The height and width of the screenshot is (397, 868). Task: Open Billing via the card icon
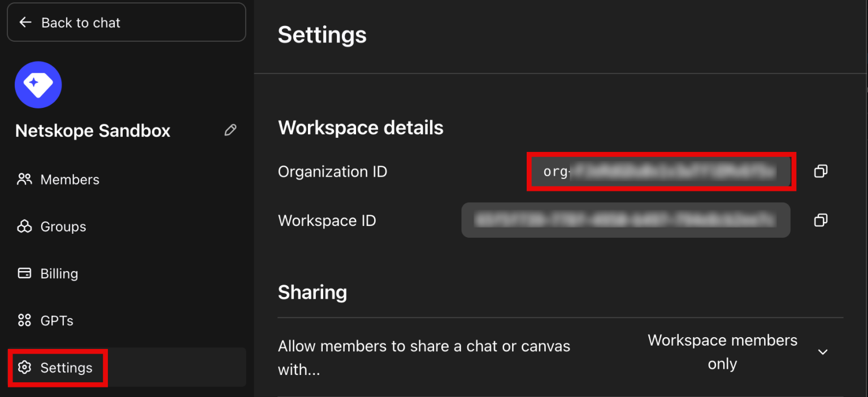click(x=24, y=273)
